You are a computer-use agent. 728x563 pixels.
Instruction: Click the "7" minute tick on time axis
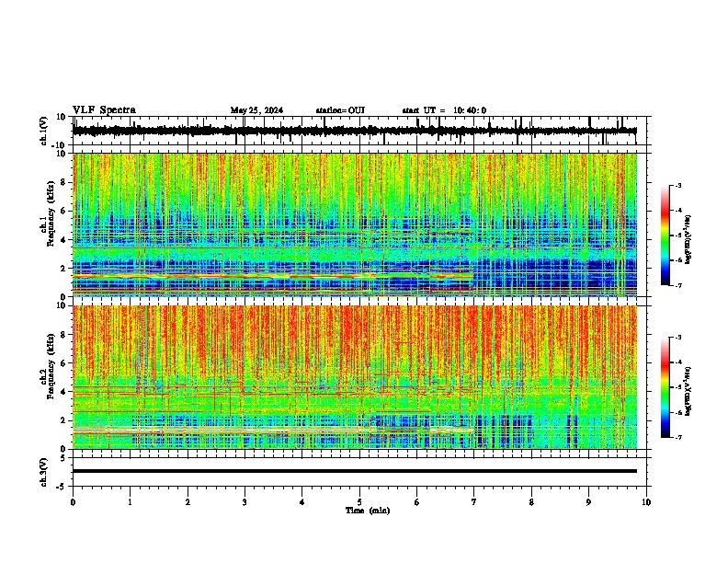tap(474, 502)
